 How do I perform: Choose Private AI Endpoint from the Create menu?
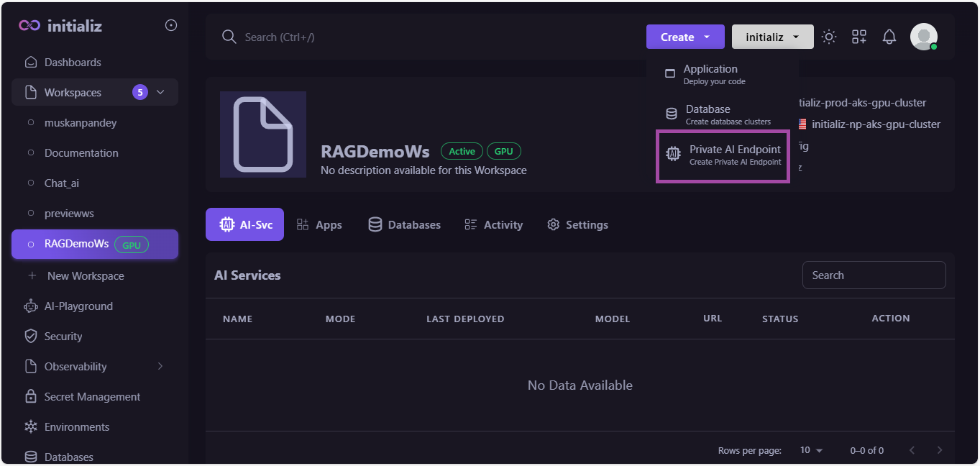pos(722,155)
